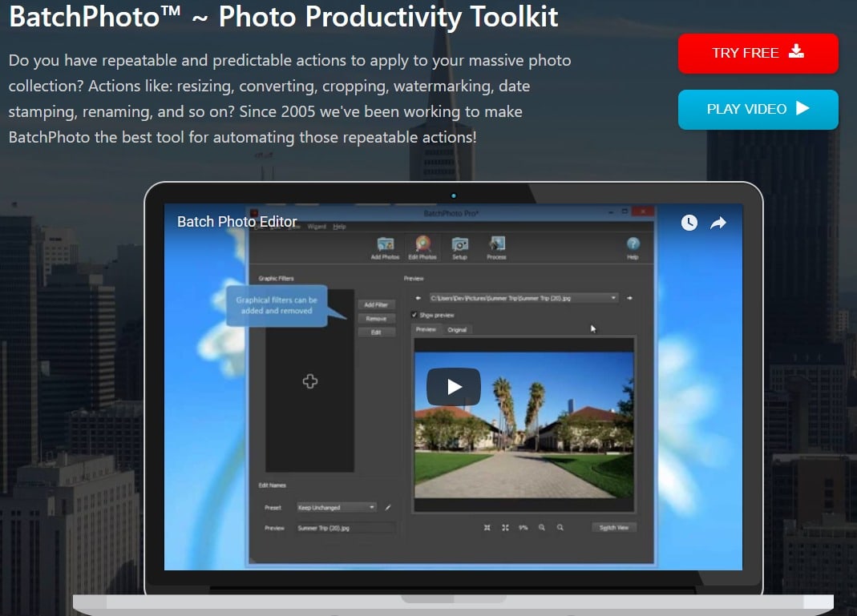Toggle the Show preview checkbox
Viewport: 857px width, 616px height.
414,315
